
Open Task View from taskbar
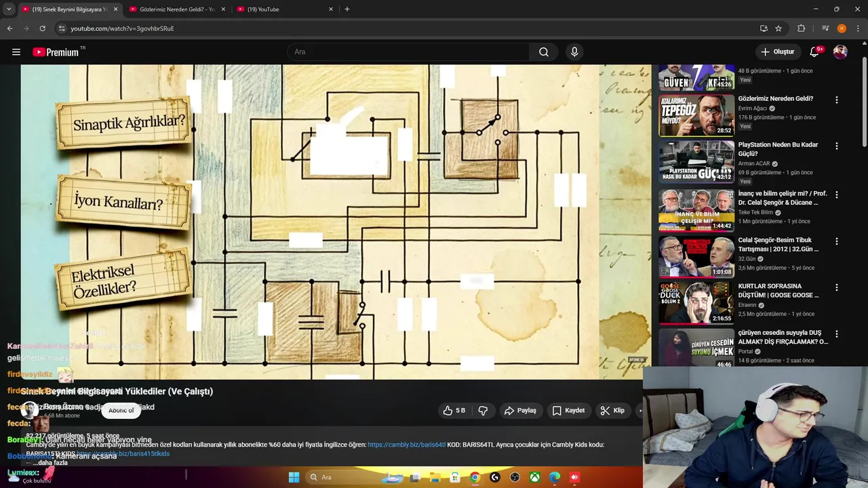415,477
